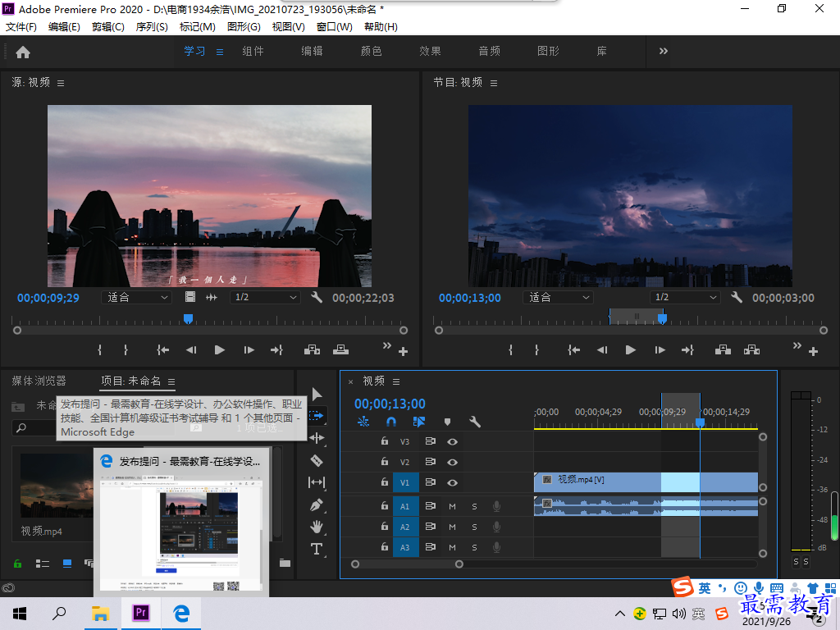Solo audio track A2
The height and width of the screenshot is (630, 840).
[474, 527]
